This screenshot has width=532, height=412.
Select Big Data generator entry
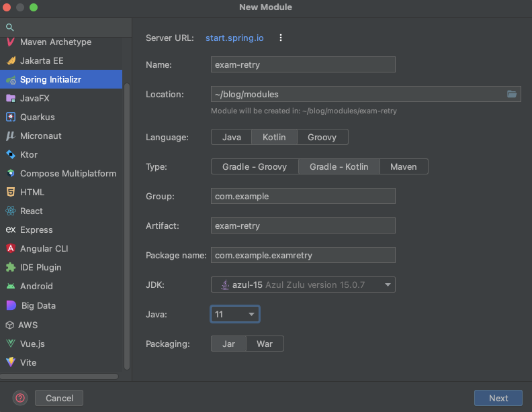61,305
